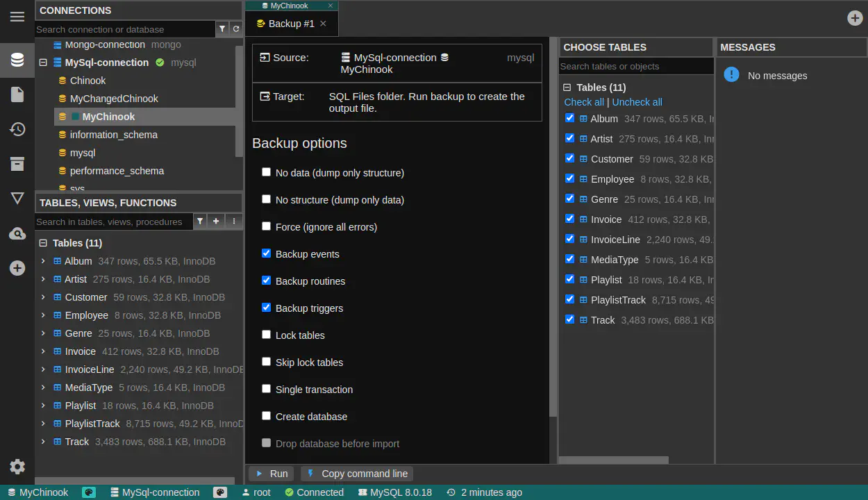
Task: Click the 'Search tables or objects' field
Action: (x=635, y=67)
